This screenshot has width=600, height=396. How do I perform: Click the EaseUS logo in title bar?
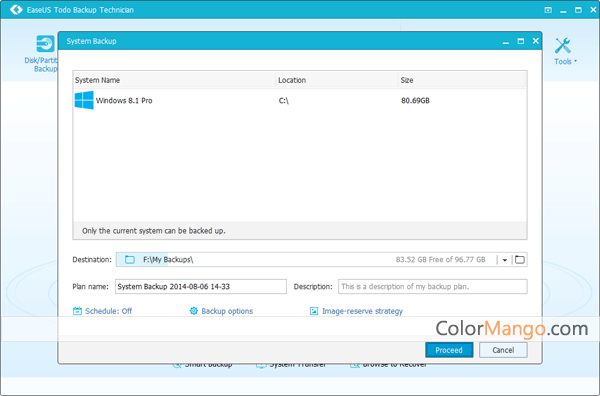tap(16, 10)
